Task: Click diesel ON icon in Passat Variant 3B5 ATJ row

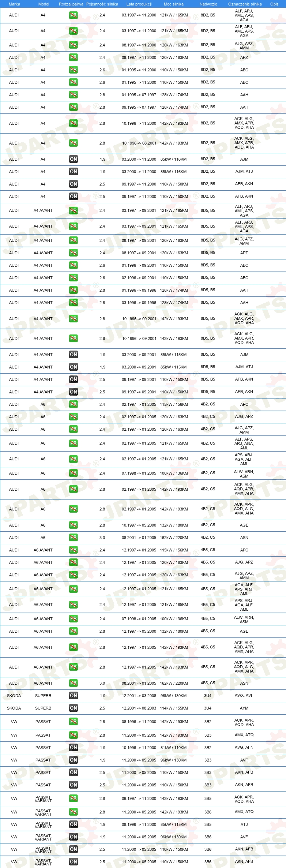Action: [x=73, y=824]
